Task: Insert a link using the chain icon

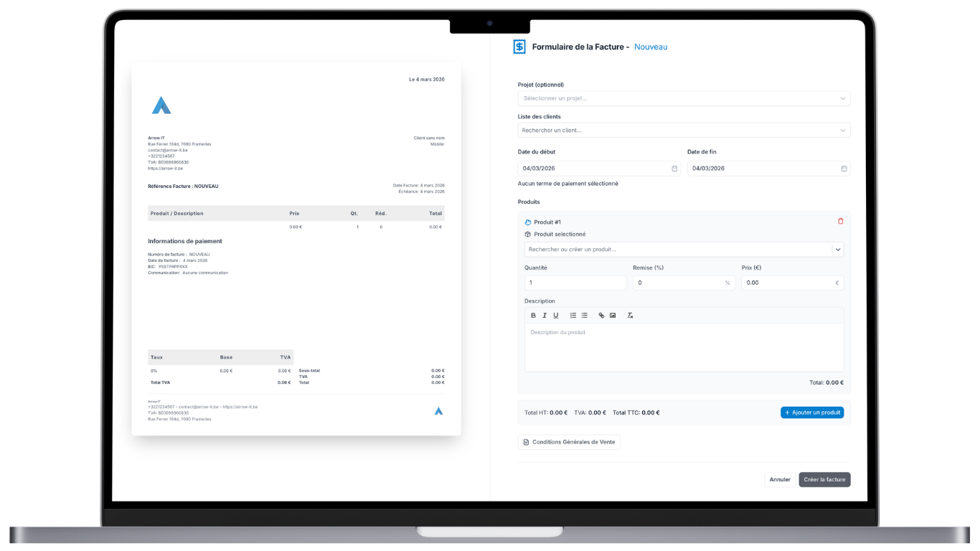Action: tap(601, 315)
